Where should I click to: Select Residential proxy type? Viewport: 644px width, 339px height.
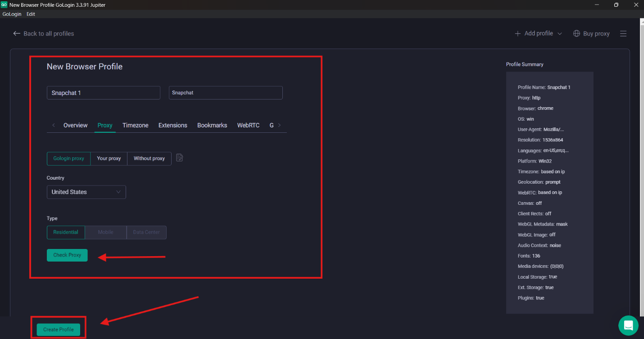click(66, 232)
